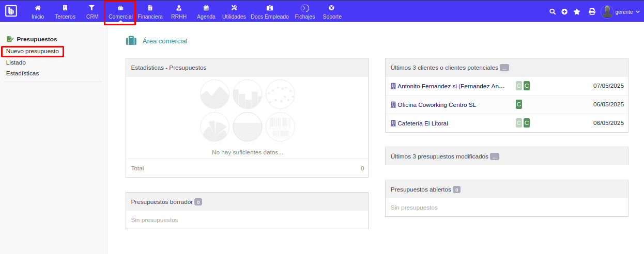The height and width of the screenshot is (254, 644).
Task: Click the Total row in statistics
Action: tap(247, 168)
